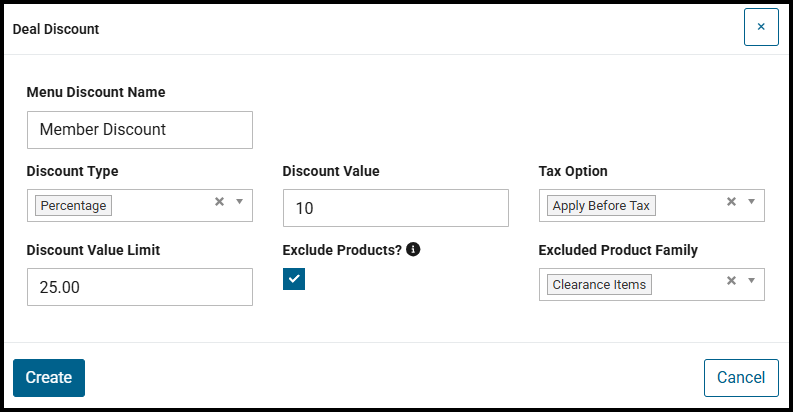Screen dimensions: 793x412
Task: Close the Deal Discount dialog with X
Action: pos(761,27)
